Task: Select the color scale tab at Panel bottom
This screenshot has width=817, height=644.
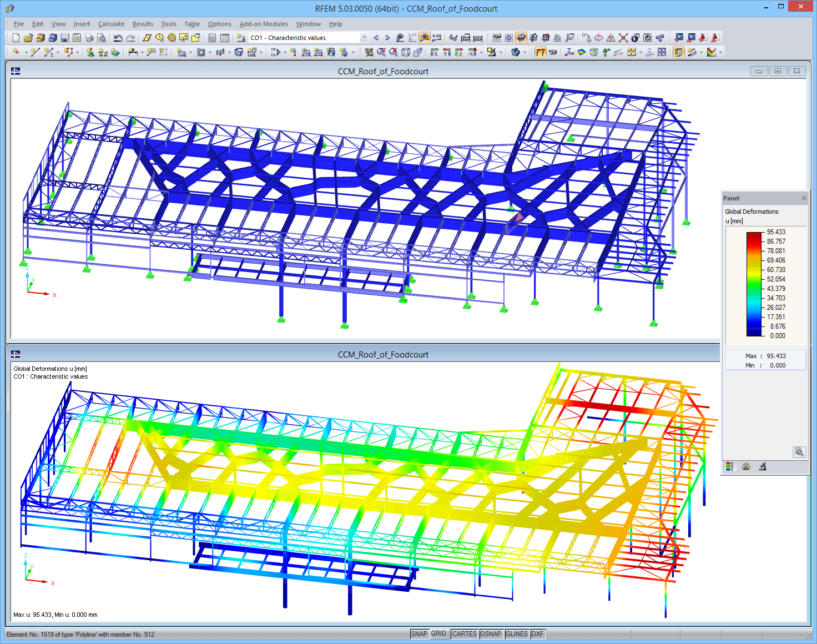Action: point(729,466)
